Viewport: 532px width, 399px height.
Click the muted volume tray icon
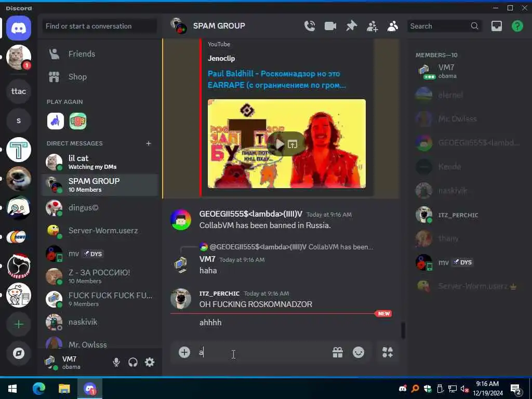pyautogui.click(x=464, y=389)
